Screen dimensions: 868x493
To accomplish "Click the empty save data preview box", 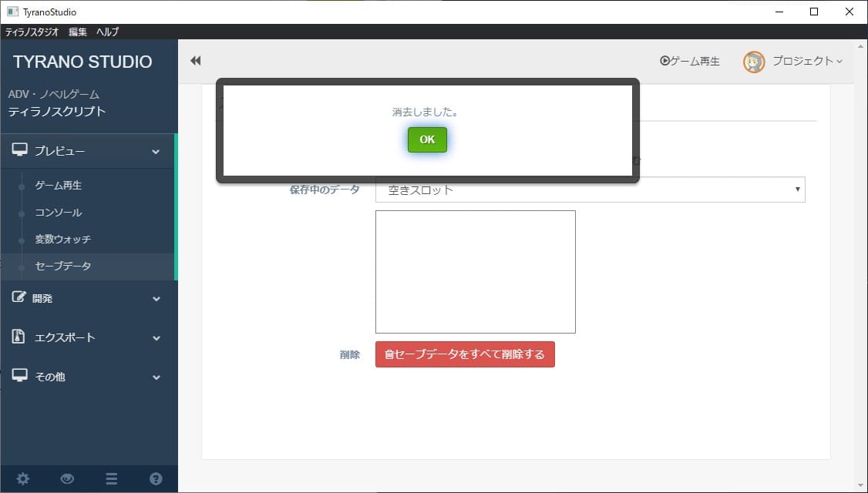I will [x=475, y=272].
